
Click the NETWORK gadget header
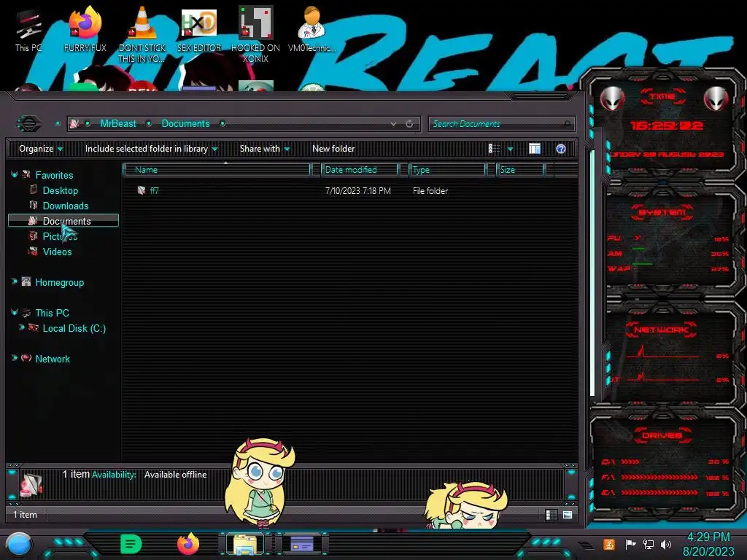(661, 330)
